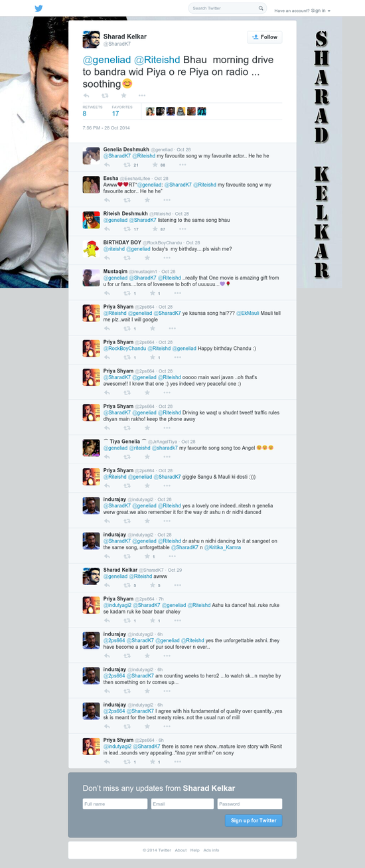
Task: Retweet Genelia Deshmukh's reply
Action: (x=127, y=165)
